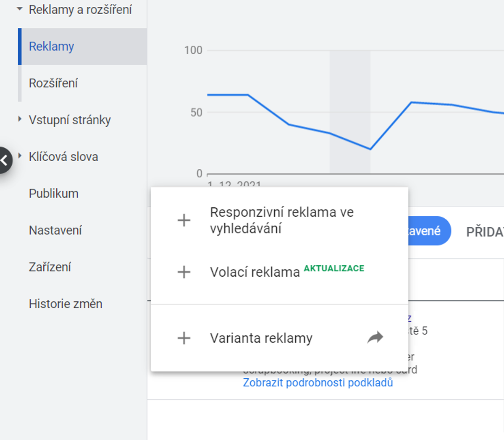Open Zobrazit podrobnosti podkladů link
Screen dimensions: 504x440
tap(318, 383)
